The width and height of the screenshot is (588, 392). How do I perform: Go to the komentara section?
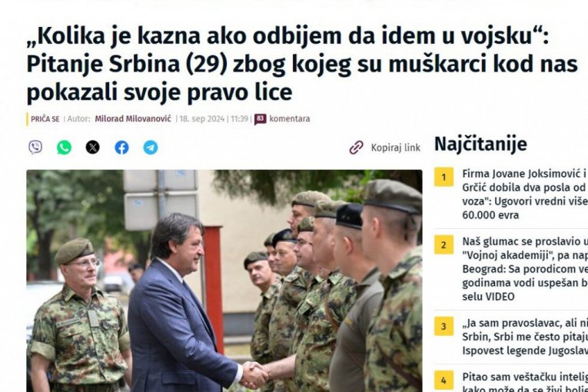(290, 119)
